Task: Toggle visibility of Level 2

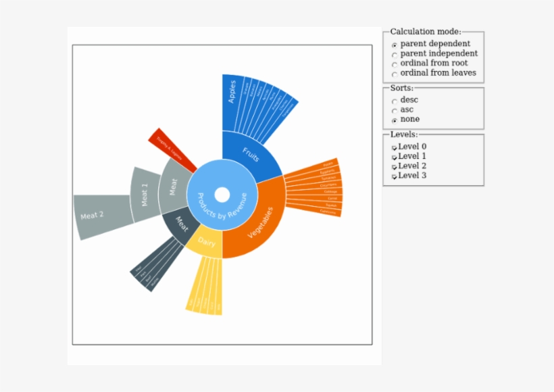Action: click(395, 166)
